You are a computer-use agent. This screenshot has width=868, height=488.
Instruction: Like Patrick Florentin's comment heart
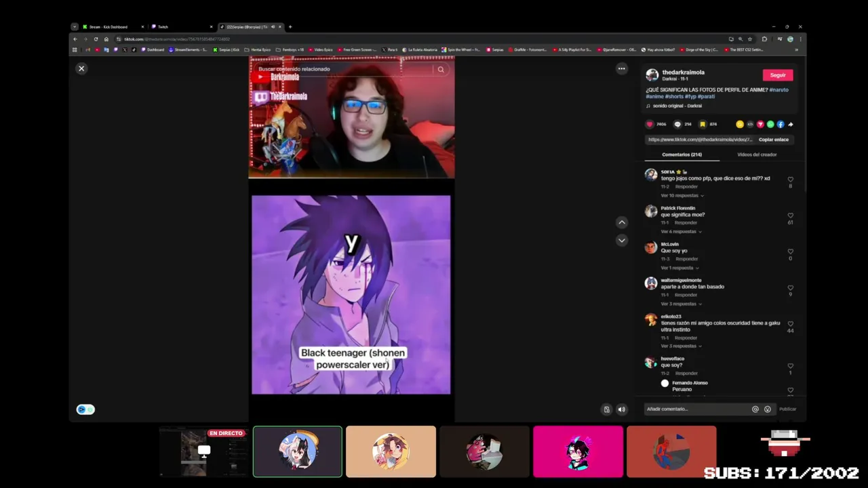(790, 216)
